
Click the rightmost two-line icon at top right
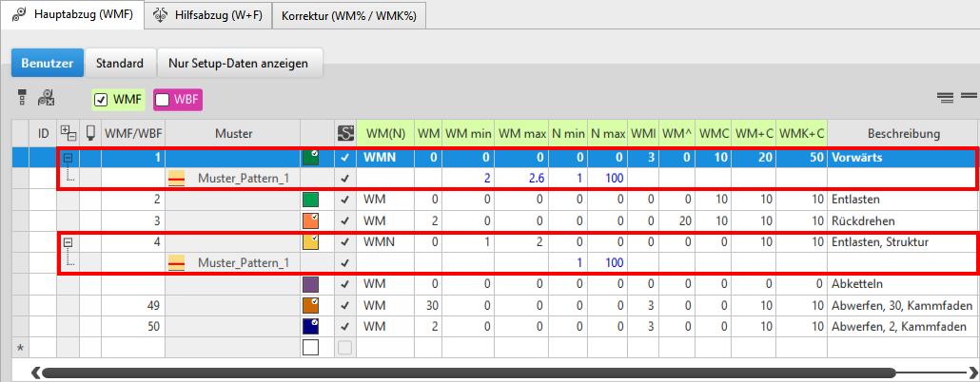pyautogui.click(x=969, y=97)
